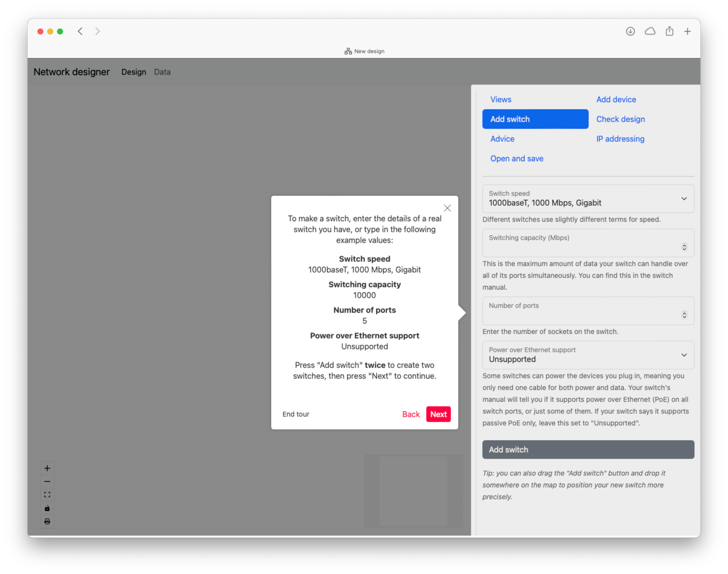Image resolution: width=728 pixels, height=574 pixels.
Task: Click the share icon in toolbar
Action: click(669, 31)
